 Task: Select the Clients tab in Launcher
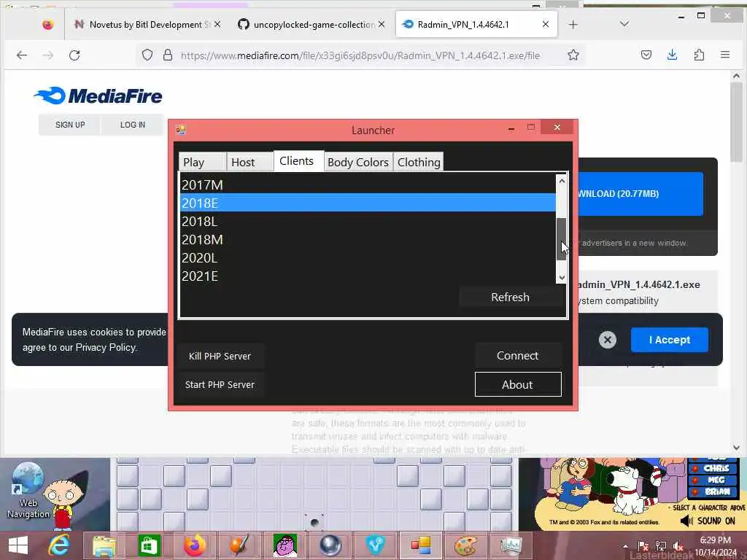point(298,161)
